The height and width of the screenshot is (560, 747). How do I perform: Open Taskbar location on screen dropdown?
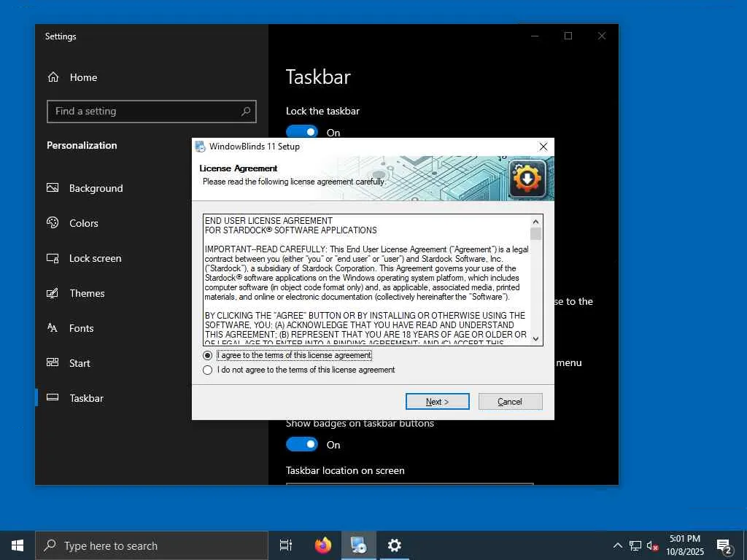click(410, 484)
